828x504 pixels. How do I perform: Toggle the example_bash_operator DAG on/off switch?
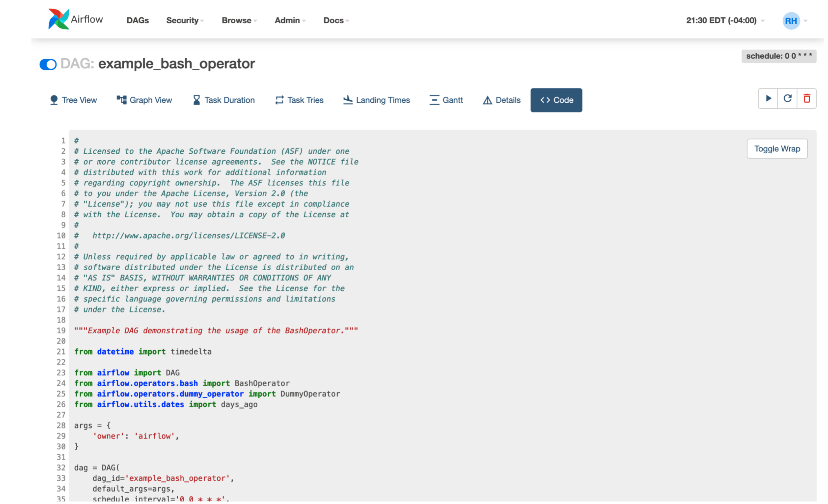(48, 64)
